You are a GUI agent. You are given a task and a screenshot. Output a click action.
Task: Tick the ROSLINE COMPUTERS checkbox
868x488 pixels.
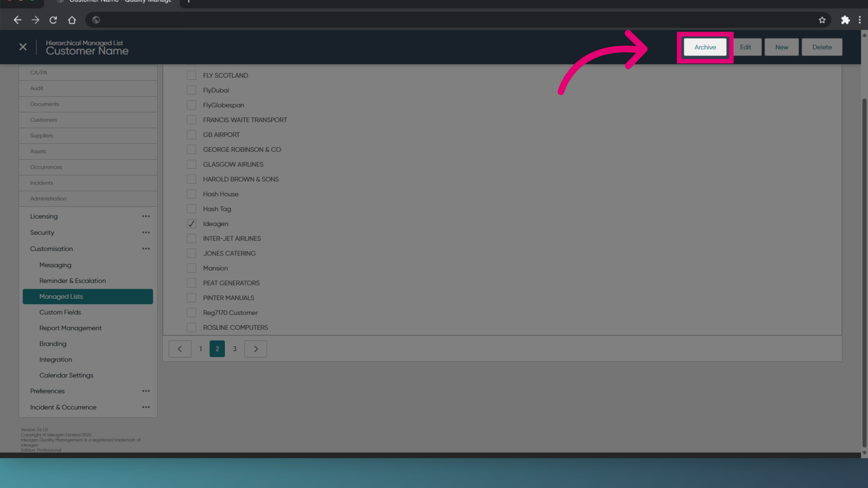[x=192, y=328]
